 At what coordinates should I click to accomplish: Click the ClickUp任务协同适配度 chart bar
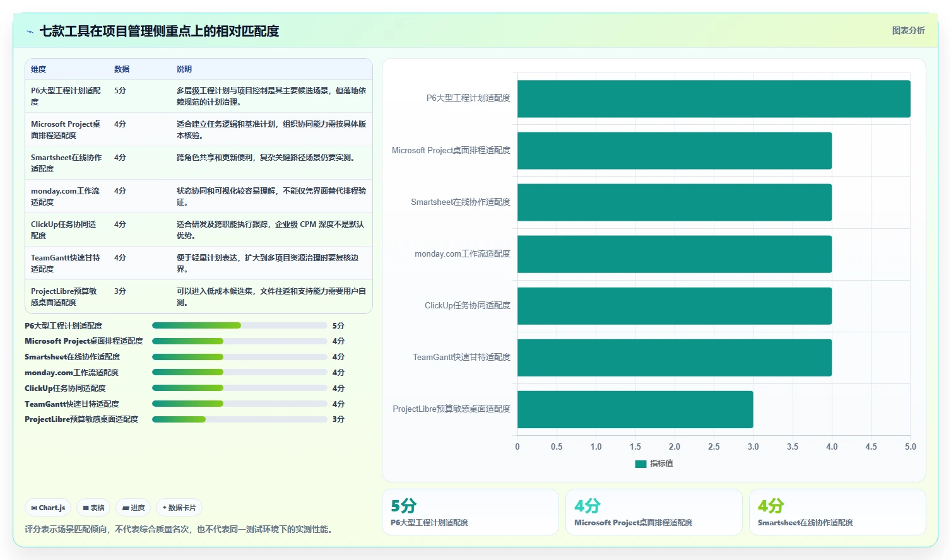point(675,306)
